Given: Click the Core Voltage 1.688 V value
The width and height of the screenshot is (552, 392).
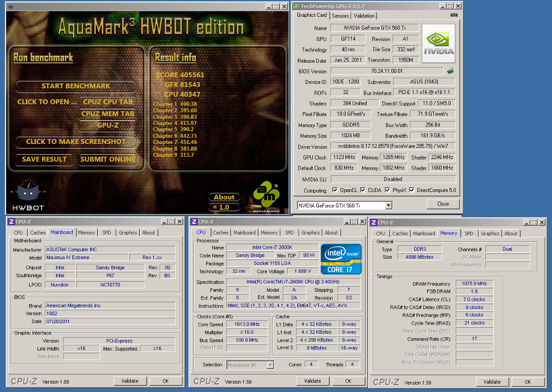Looking at the screenshot, I should [302, 271].
